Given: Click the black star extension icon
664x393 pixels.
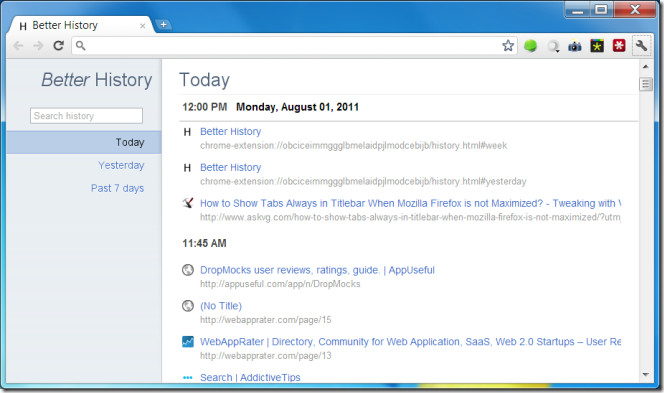Looking at the screenshot, I should pos(597,46).
